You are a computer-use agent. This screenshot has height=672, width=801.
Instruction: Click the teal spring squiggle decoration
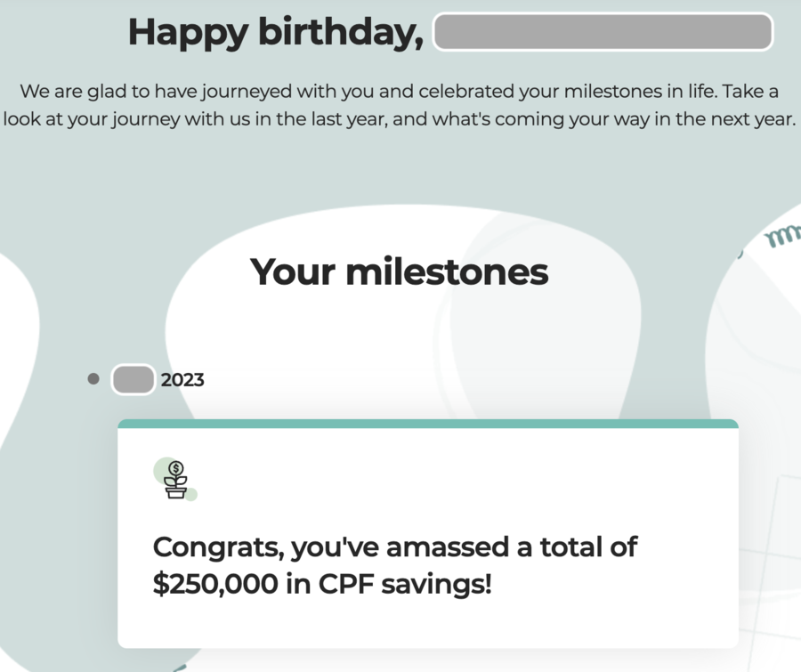coord(782,236)
